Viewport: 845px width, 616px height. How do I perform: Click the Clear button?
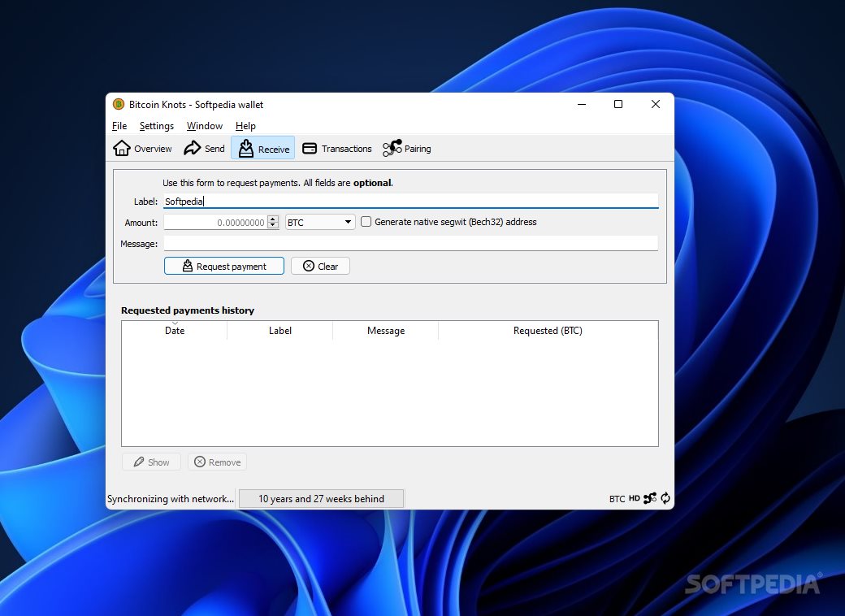pos(320,267)
